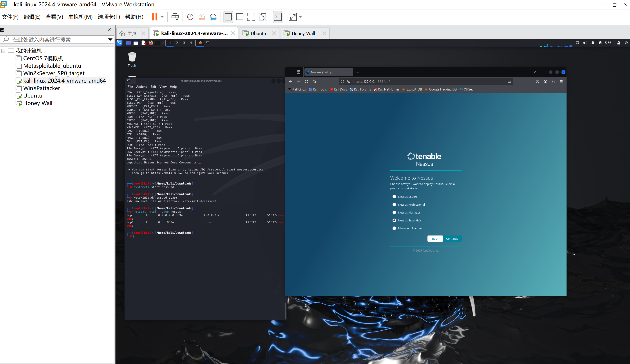630x364 pixels.
Task: Open the stretch guest dropdown arrow
Action: coord(300,17)
